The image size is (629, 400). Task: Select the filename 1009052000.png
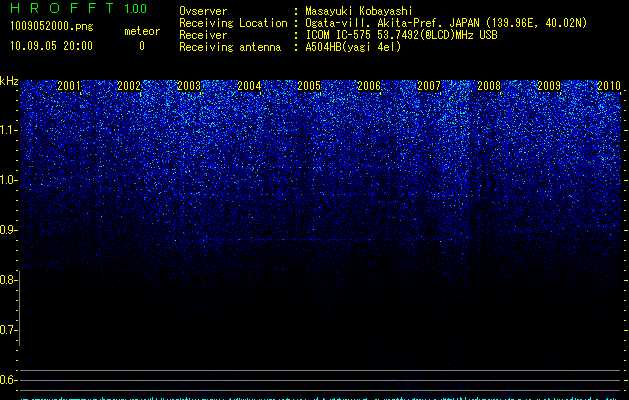(x=52, y=26)
